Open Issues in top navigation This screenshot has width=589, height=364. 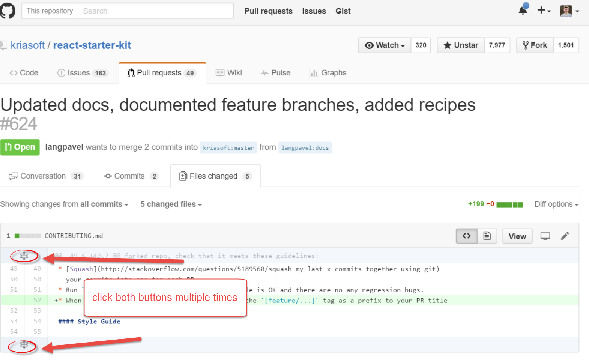pyautogui.click(x=314, y=11)
